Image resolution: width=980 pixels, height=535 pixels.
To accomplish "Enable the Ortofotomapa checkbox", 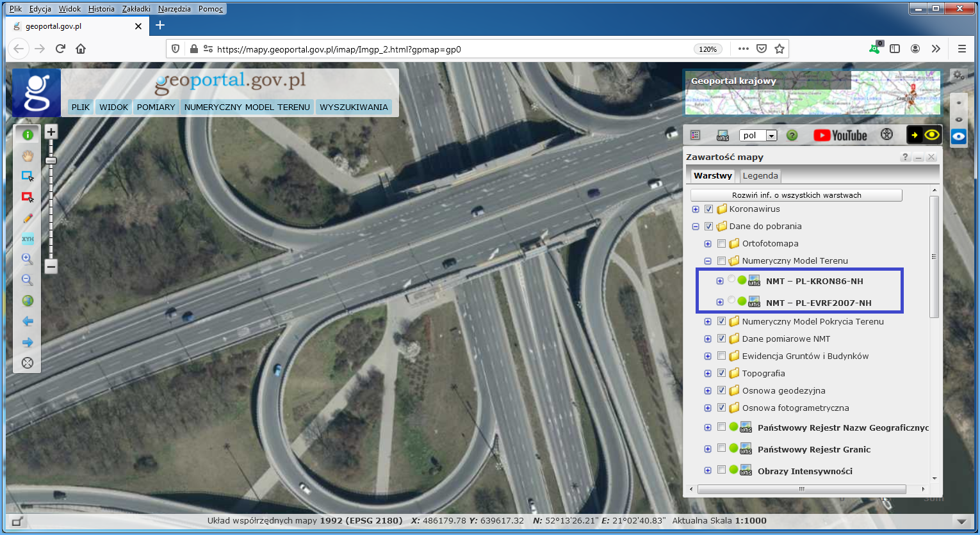I will coord(721,243).
